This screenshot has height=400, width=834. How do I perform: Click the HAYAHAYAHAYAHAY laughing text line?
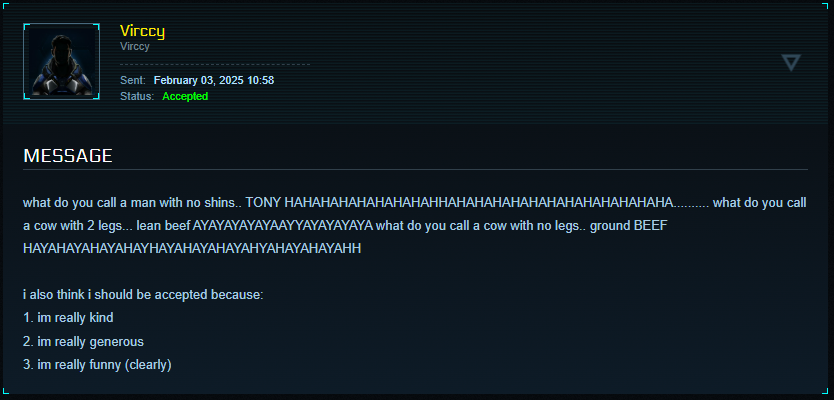pyautogui.click(x=192, y=248)
